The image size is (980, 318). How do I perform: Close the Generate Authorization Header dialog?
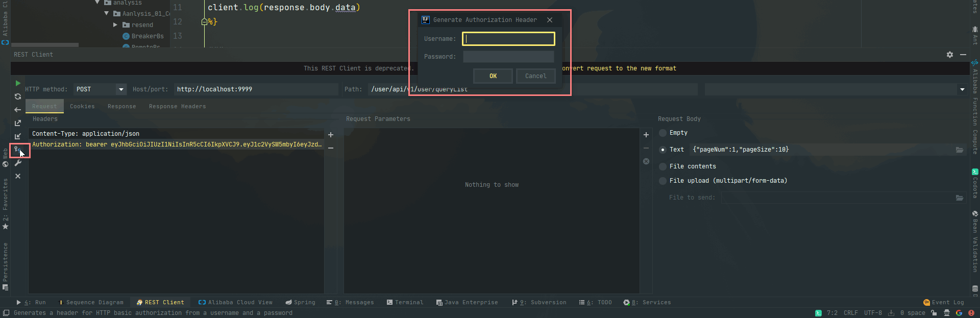point(550,20)
